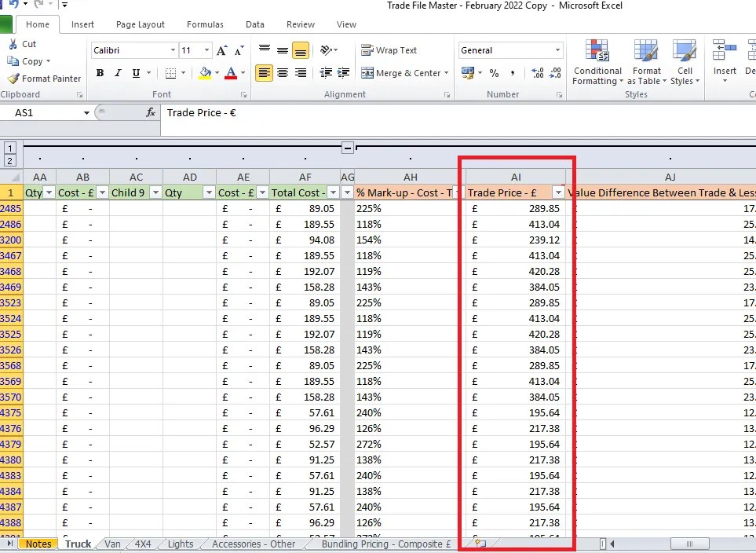
Task: Increase Indent
Action: point(343,73)
